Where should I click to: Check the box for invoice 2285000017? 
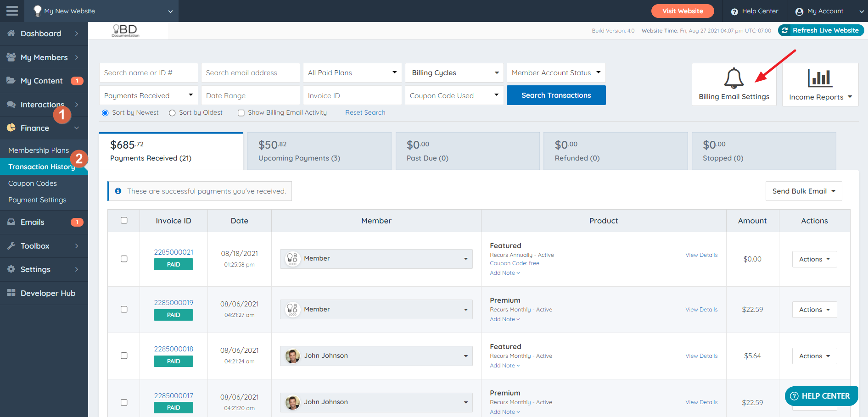pyautogui.click(x=124, y=402)
